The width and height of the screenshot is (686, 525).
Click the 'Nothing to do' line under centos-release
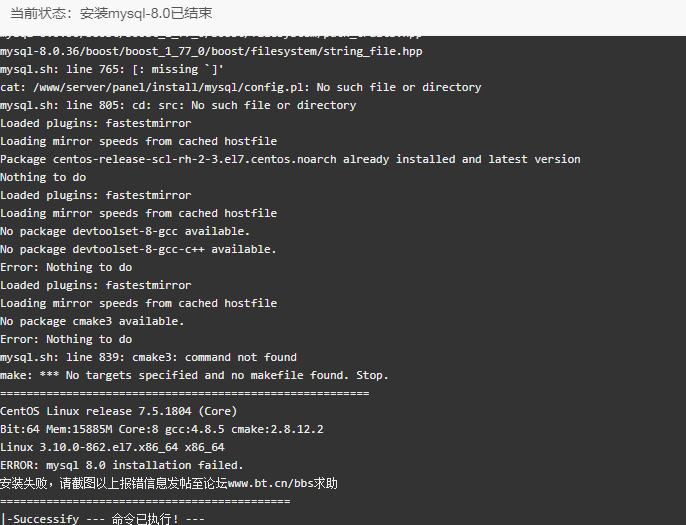coord(43,177)
